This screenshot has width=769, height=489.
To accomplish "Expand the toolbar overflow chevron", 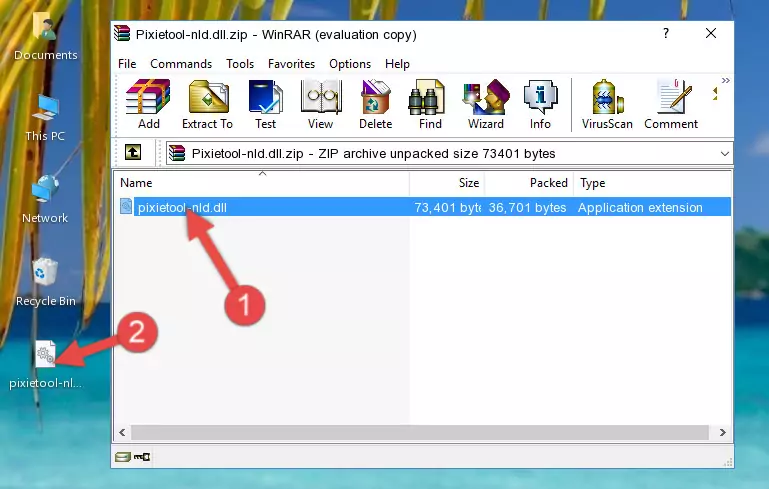I will click(x=726, y=80).
